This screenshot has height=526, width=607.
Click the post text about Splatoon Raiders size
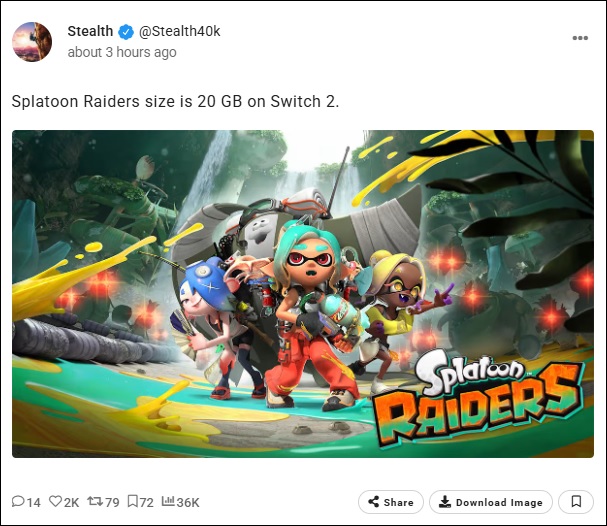pos(175,102)
